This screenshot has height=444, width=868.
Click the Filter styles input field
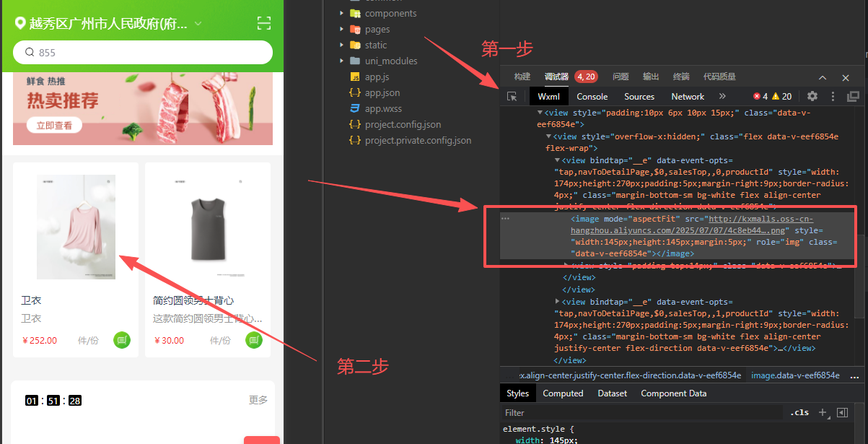pyautogui.click(x=642, y=412)
